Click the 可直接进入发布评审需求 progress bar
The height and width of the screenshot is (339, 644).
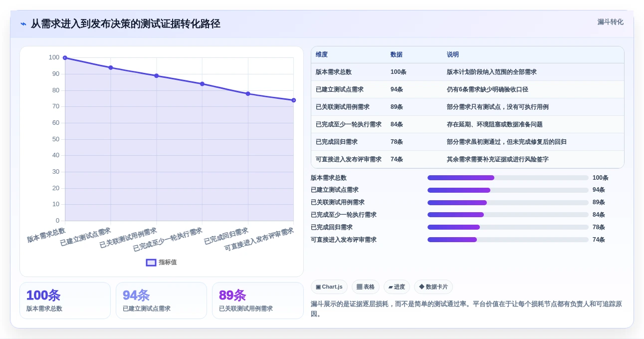tap(508, 240)
